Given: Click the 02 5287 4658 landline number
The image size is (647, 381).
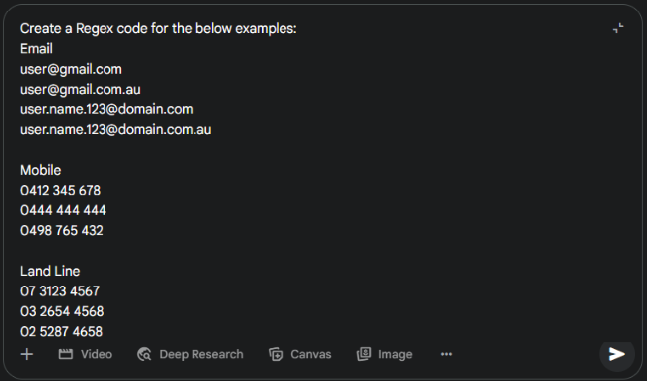Looking at the screenshot, I should pos(61,331).
